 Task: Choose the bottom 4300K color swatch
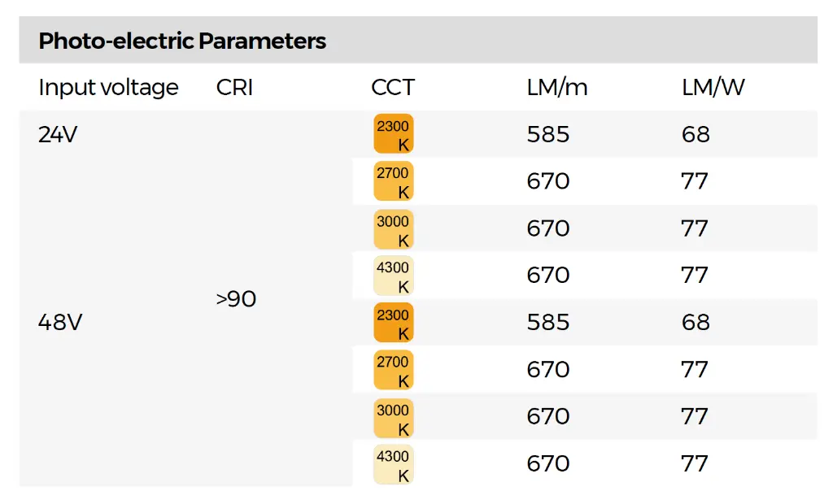394,464
